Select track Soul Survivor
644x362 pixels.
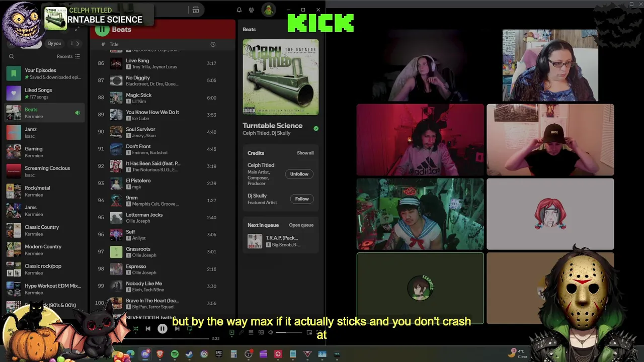pos(162,132)
